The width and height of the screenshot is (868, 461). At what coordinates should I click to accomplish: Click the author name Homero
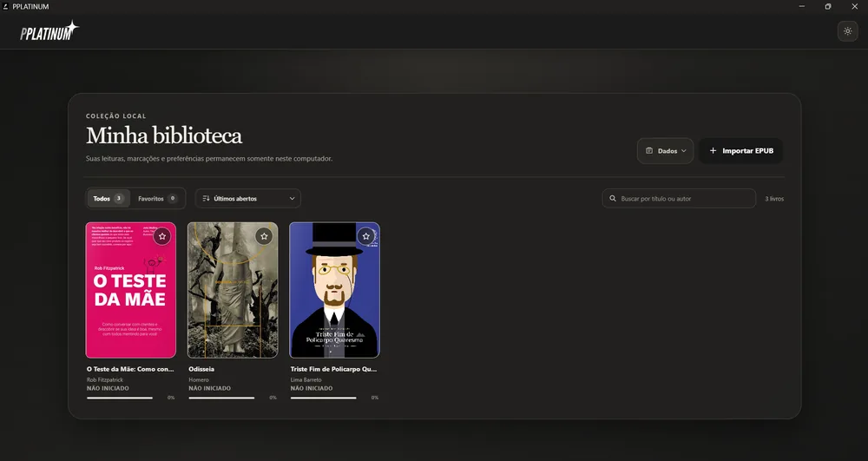(199, 379)
